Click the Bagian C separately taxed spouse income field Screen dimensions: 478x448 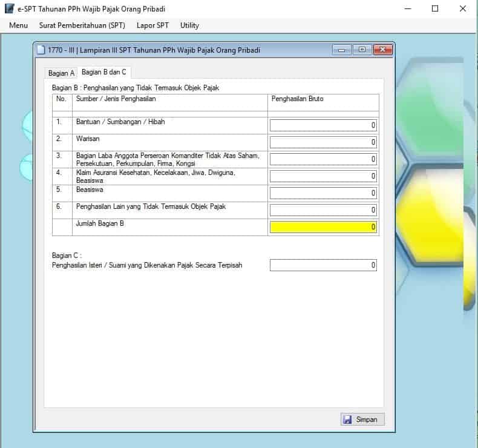coord(323,265)
